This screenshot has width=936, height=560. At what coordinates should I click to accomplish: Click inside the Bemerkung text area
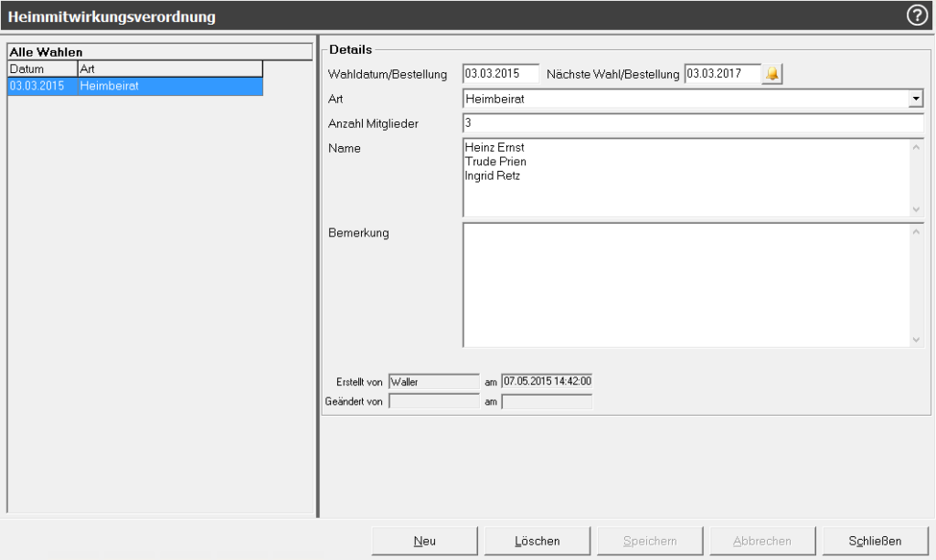point(686,285)
